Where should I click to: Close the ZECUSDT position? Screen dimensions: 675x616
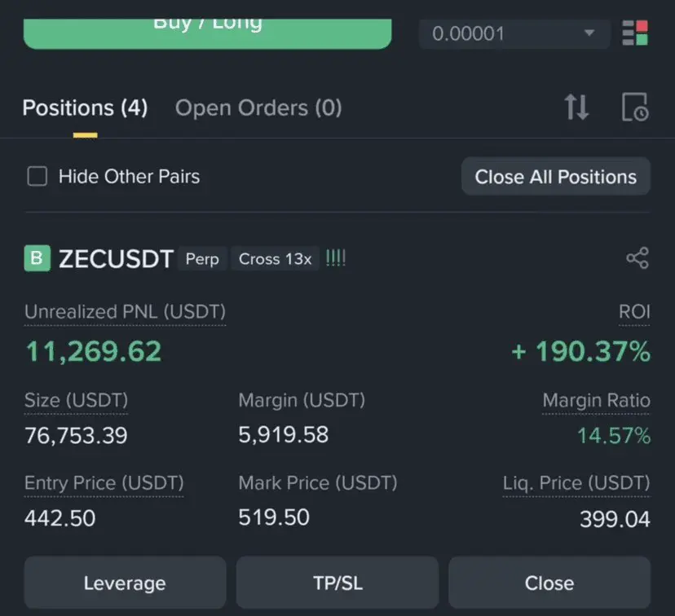[x=549, y=583]
